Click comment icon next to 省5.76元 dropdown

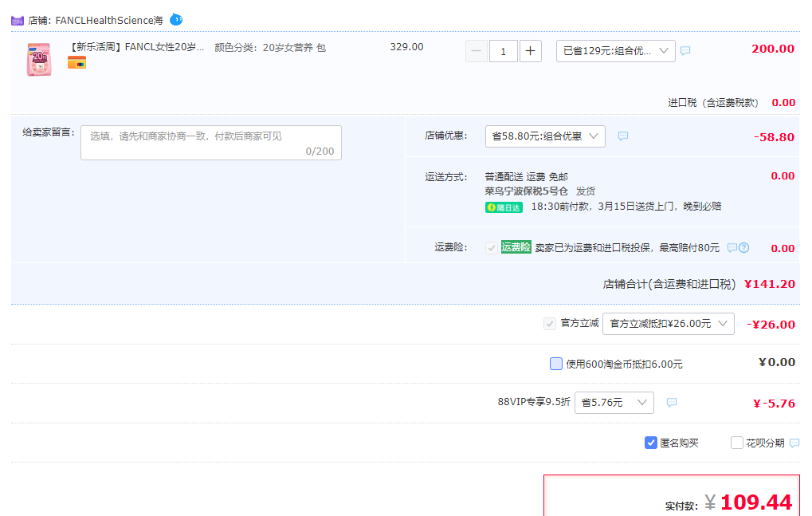672,403
